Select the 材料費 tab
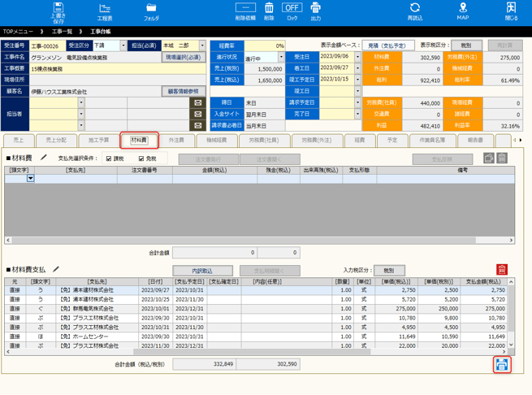This screenshot has height=395, width=532. click(139, 141)
